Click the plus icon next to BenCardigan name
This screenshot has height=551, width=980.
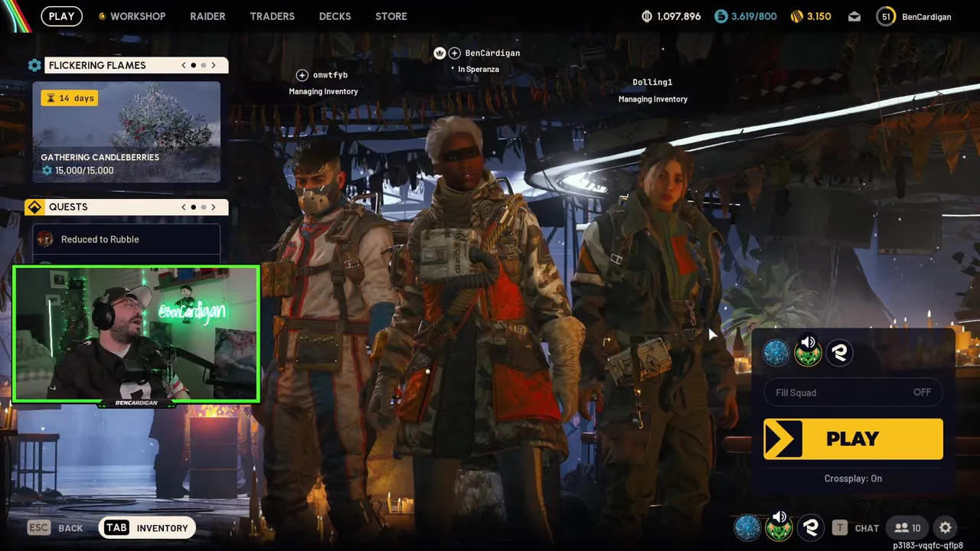455,53
